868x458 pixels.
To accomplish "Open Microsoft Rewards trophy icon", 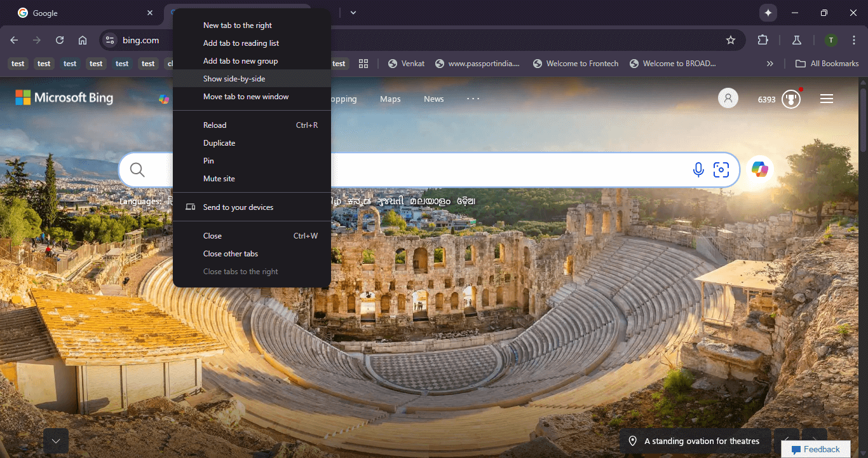I will click(790, 99).
